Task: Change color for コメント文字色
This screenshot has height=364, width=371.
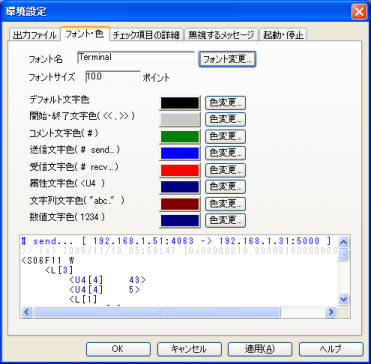Action: tap(225, 136)
